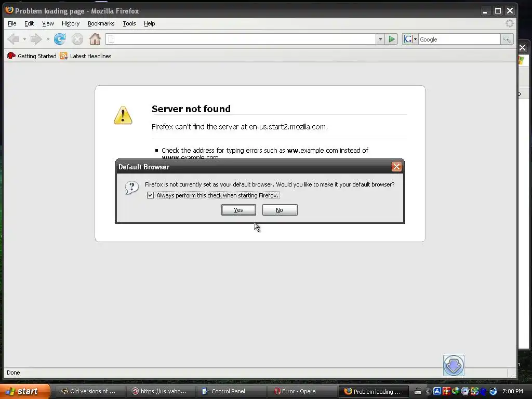This screenshot has height=399, width=532.
Task: Click the speedometer gauge tray icon
Action: pos(465,391)
